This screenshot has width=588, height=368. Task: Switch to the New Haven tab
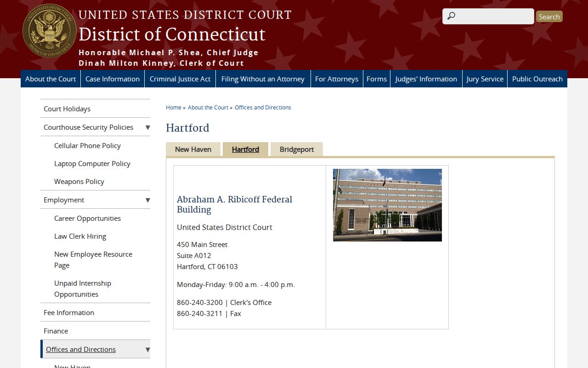(193, 149)
